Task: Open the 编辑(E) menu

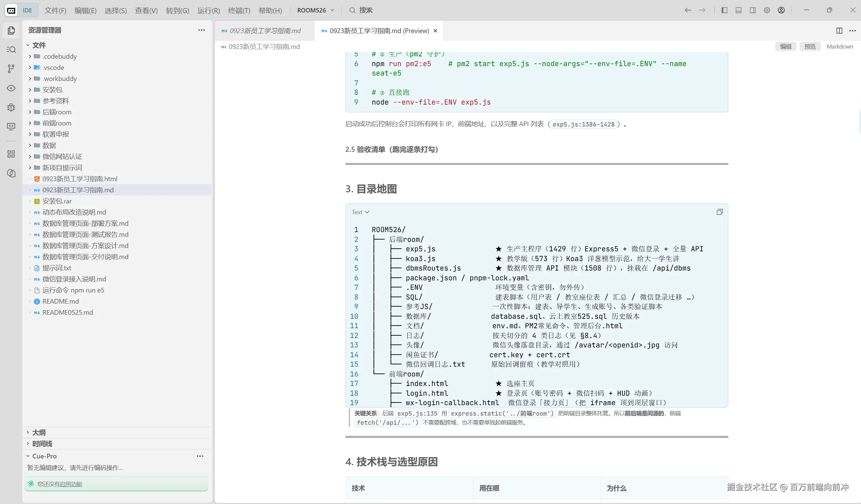Action: [85, 10]
